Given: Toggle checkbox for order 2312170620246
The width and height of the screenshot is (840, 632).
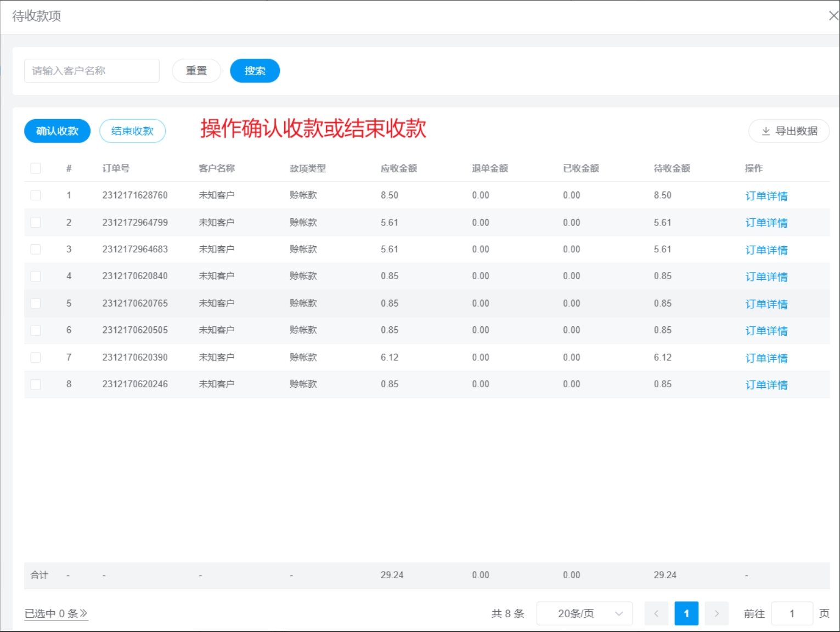Looking at the screenshot, I should coord(36,384).
